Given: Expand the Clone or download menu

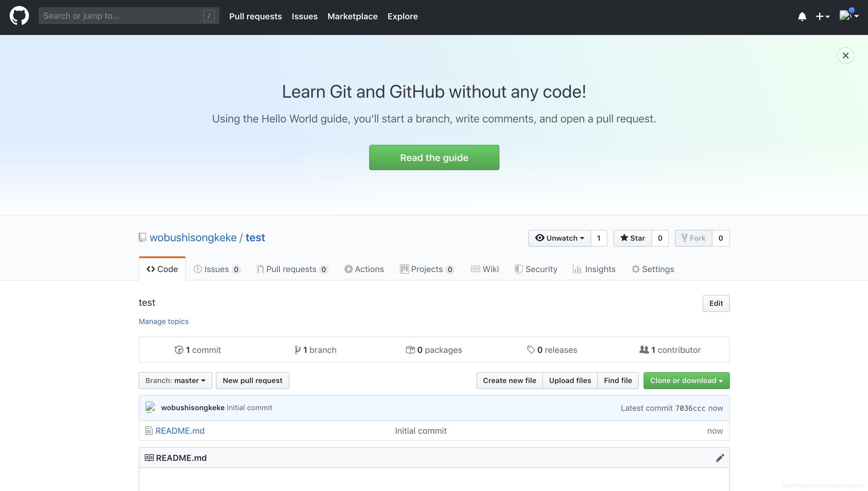Looking at the screenshot, I should click(x=686, y=380).
